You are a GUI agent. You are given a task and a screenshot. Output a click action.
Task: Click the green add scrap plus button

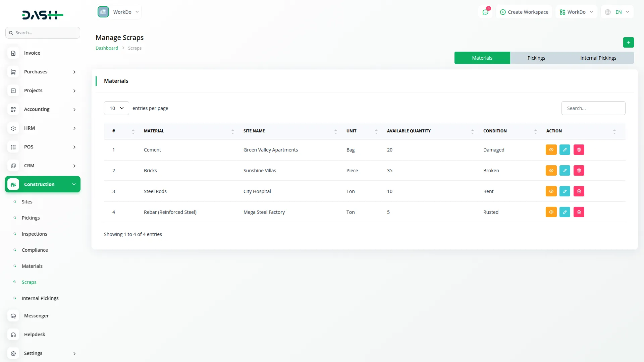pos(628,42)
